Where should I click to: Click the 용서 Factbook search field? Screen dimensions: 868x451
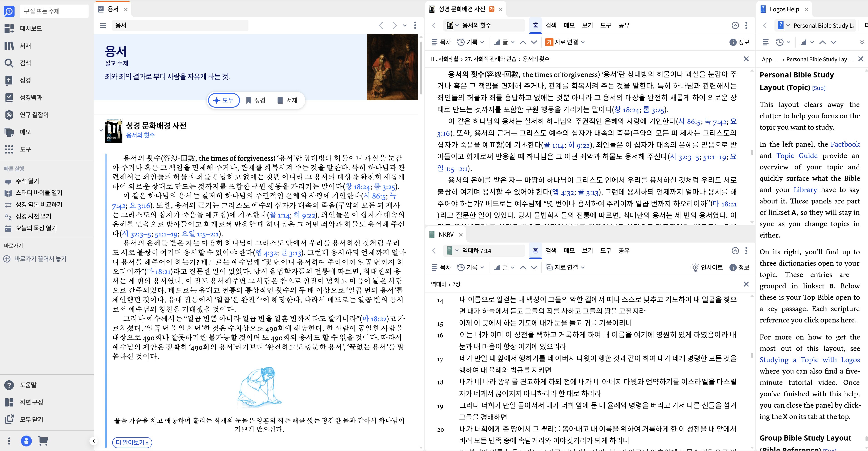180,25
